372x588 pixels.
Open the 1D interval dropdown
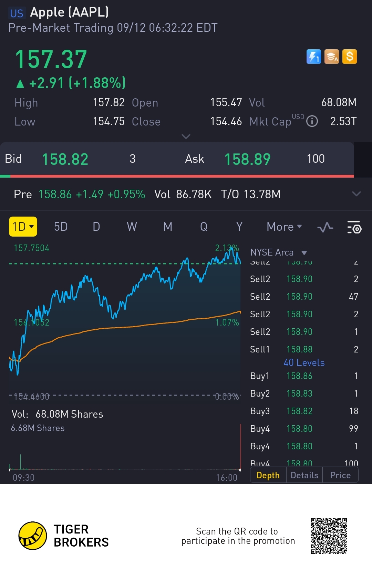[x=23, y=227]
